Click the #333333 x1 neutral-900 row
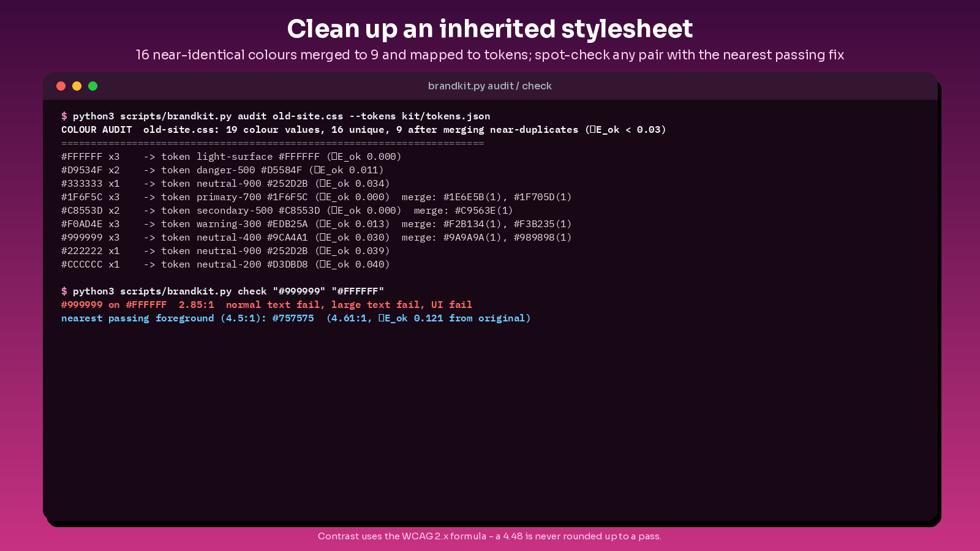 point(225,183)
